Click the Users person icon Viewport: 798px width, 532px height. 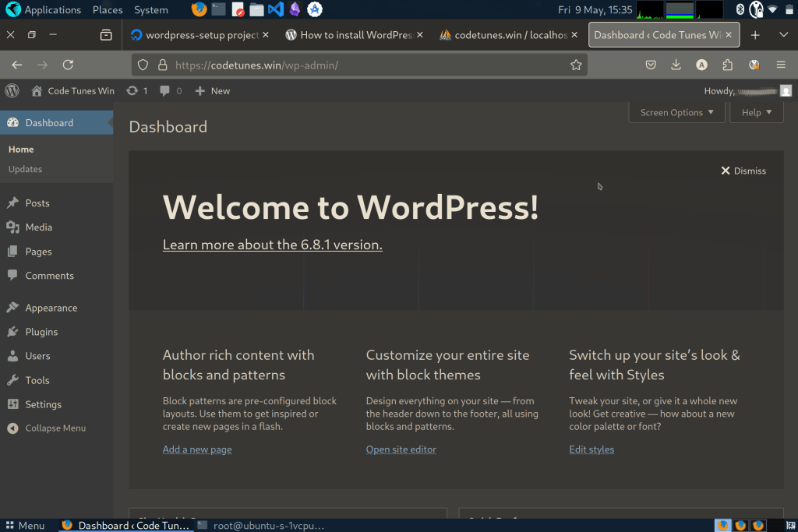(12, 356)
